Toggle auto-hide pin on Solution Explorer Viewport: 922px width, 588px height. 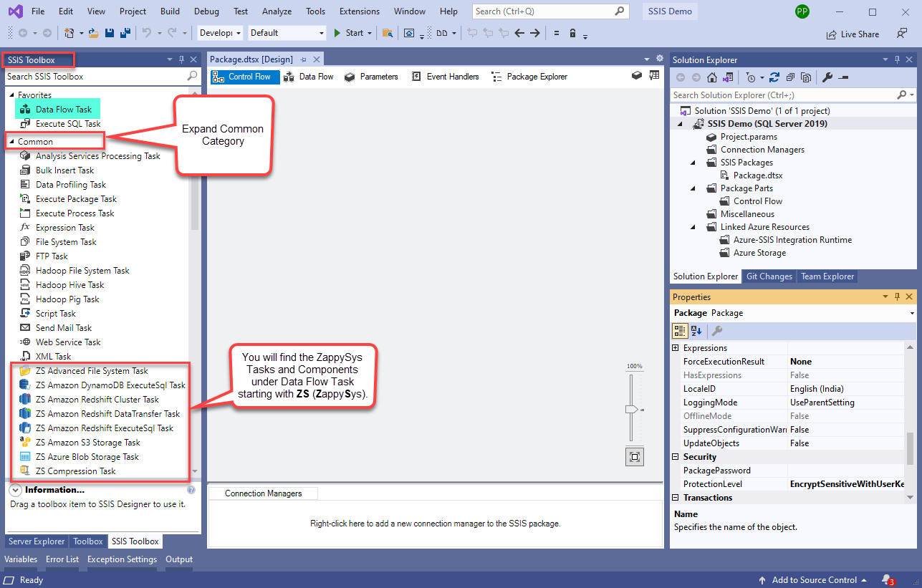coord(897,59)
